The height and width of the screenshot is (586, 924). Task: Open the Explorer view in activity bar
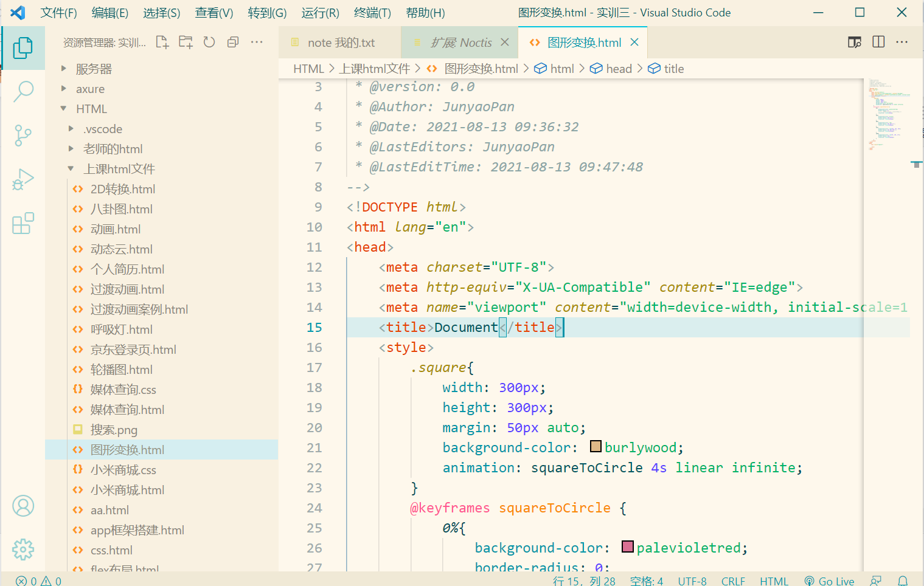tap(23, 47)
